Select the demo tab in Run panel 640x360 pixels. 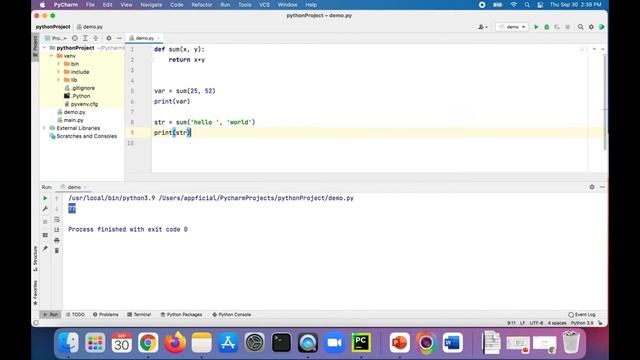[x=73, y=187]
